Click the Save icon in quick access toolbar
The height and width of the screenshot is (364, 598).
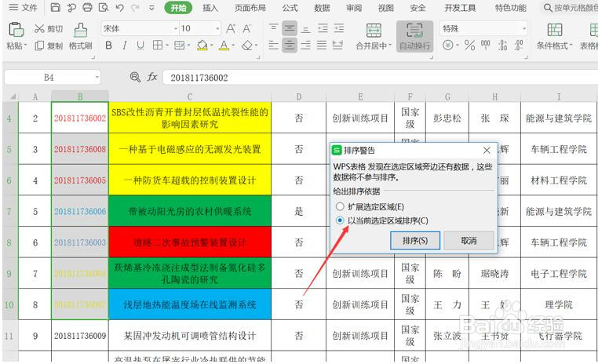coord(55,7)
